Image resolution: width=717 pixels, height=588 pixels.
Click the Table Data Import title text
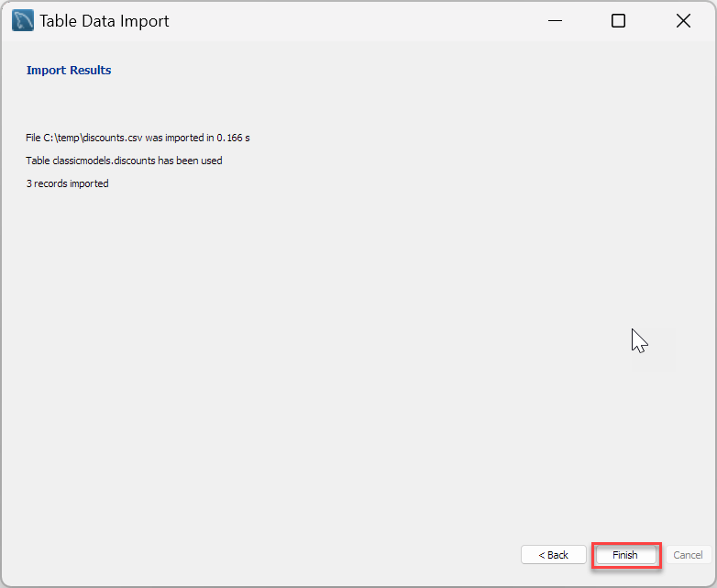pyautogui.click(x=105, y=21)
